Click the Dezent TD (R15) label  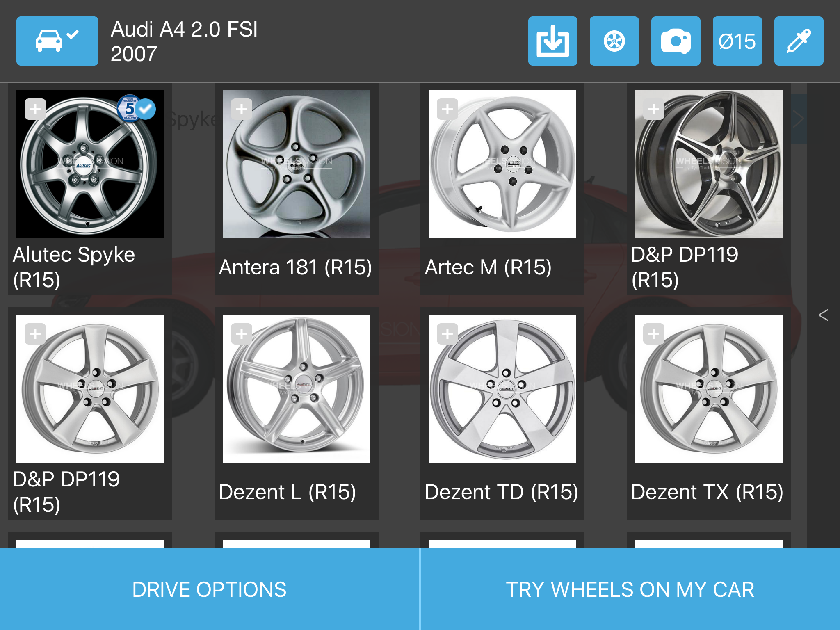[x=502, y=492]
